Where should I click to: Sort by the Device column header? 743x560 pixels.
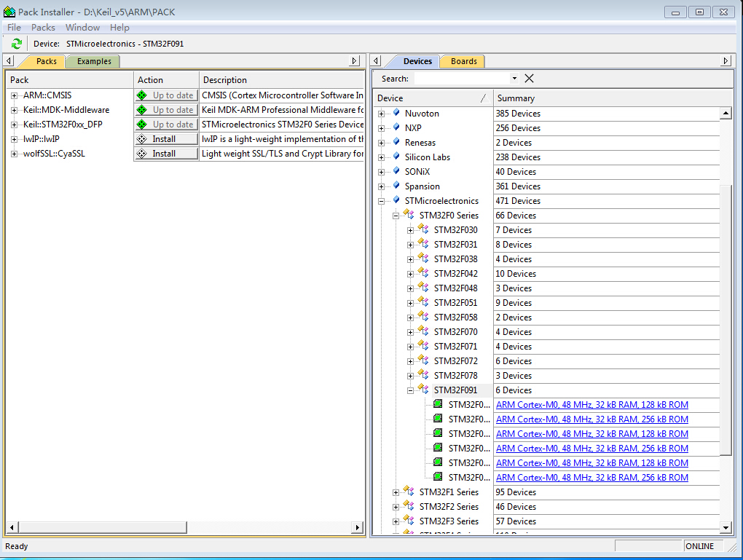(433, 98)
